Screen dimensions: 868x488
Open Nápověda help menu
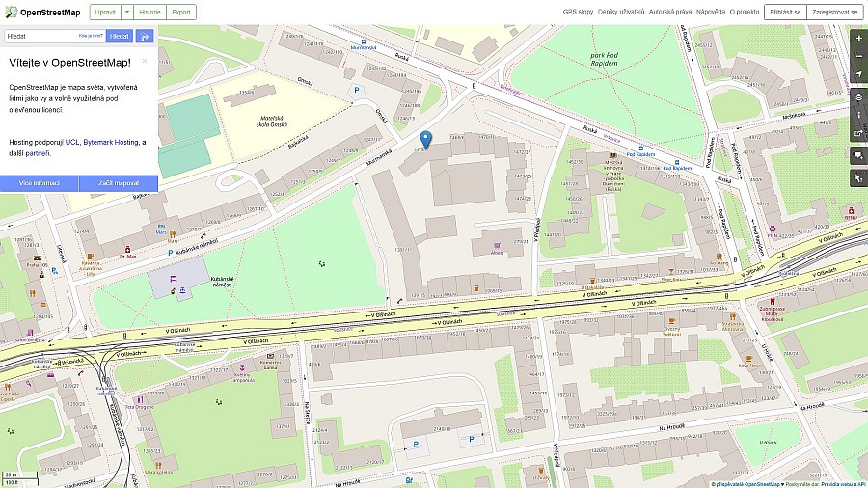pos(710,12)
